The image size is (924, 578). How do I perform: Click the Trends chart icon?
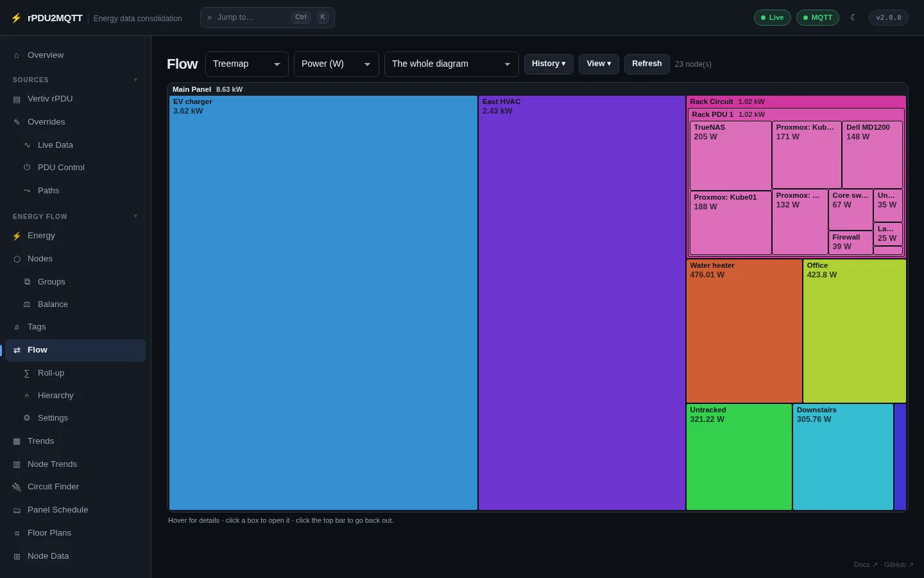(17, 441)
